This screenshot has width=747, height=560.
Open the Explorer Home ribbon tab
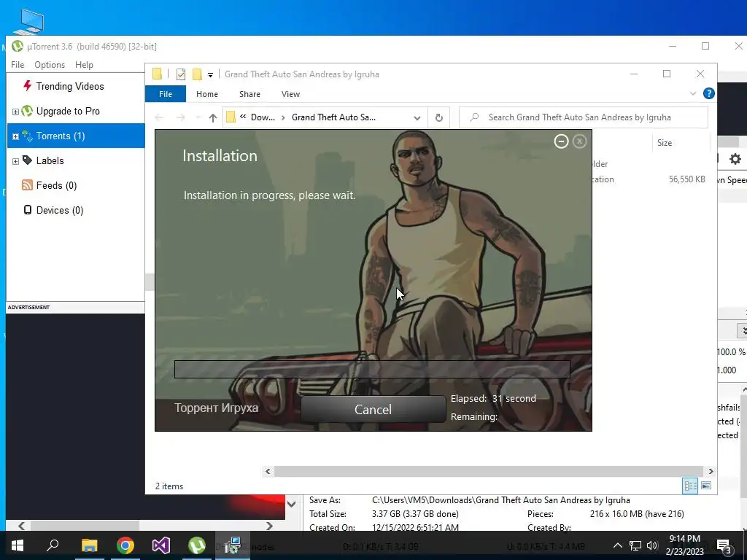click(x=206, y=94)
